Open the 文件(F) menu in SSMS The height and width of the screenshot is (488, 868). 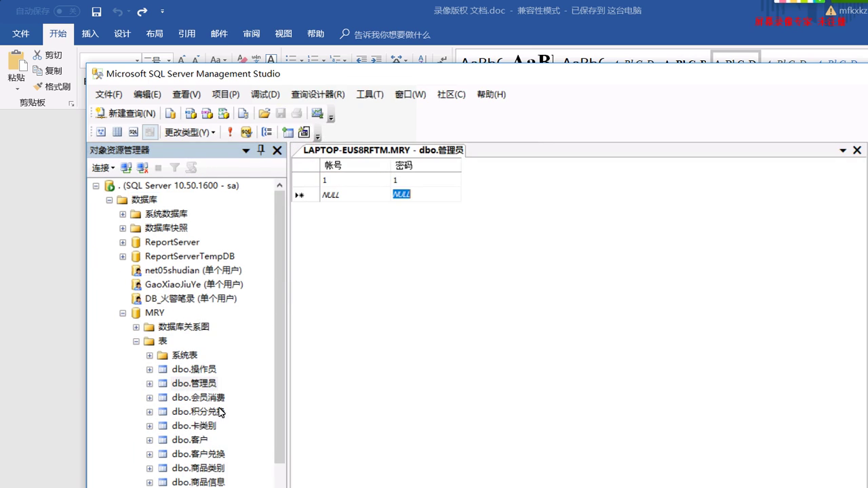coord(108,94)
